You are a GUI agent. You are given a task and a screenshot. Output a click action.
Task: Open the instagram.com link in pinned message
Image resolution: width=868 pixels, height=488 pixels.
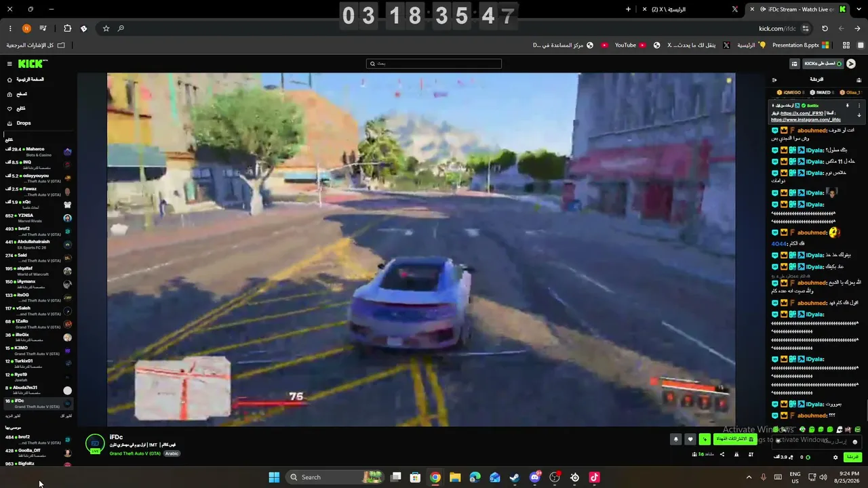[x=806, y=120]
